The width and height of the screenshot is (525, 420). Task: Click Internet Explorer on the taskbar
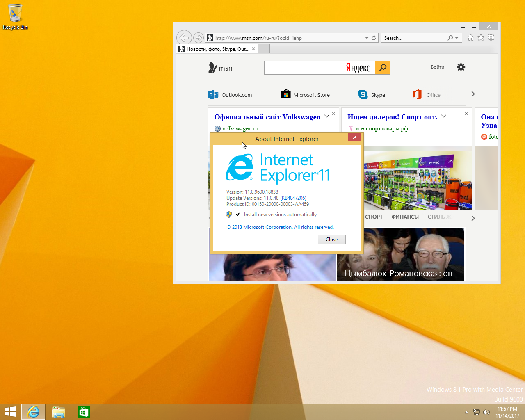click(33, 412)
